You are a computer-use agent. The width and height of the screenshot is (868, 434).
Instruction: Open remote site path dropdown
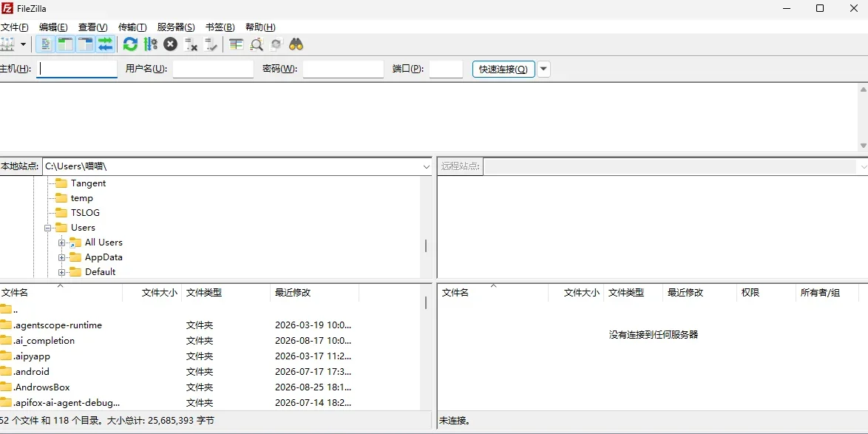pos(863,166)
